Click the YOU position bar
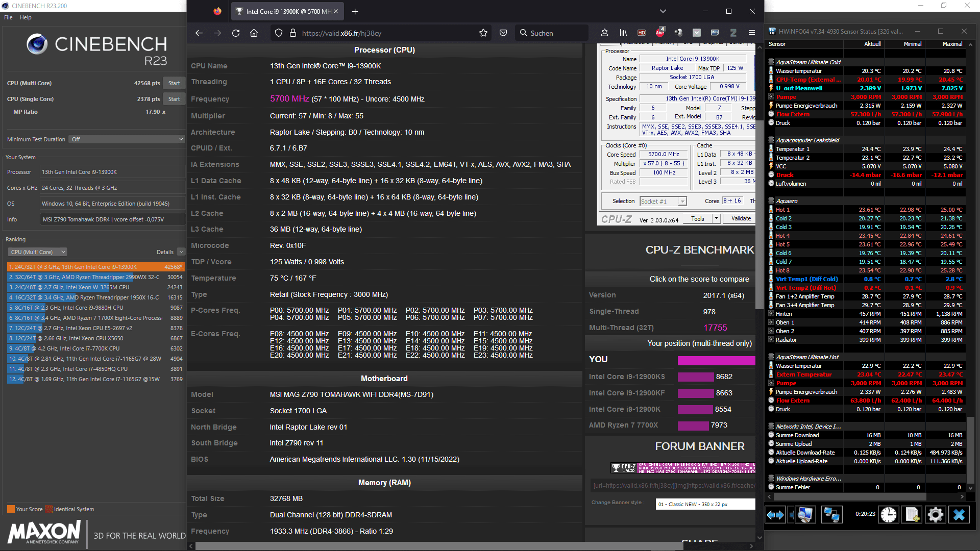This screenshot has width=980, height=551. (716, 360)
